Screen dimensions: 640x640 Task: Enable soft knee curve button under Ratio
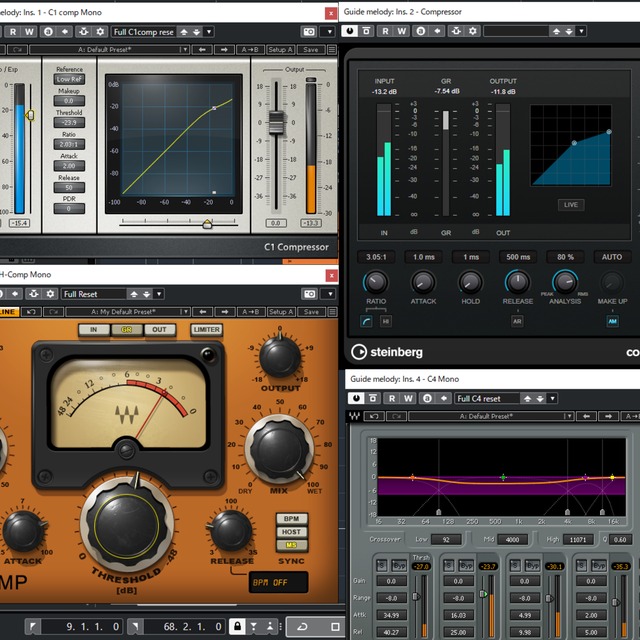click(x=366, y=321)
